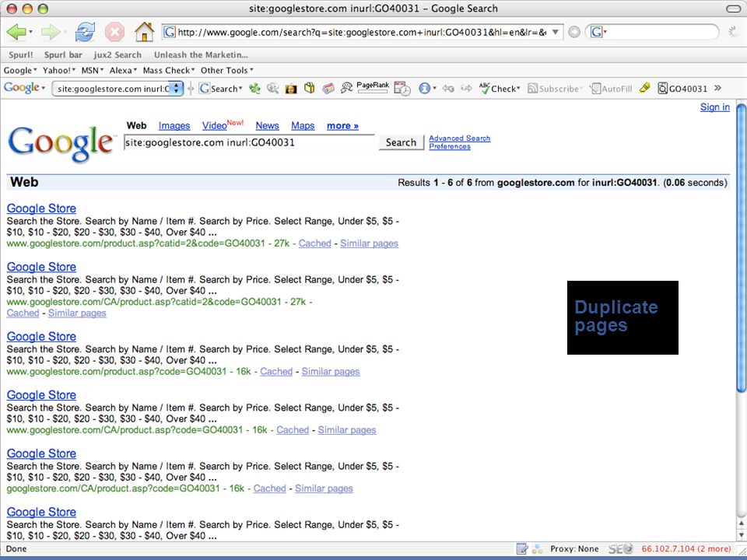Expand the toolbar overflow chevron
Image resolution: width=747 pixels, height=560 pixels.
(x=718, y=88)
